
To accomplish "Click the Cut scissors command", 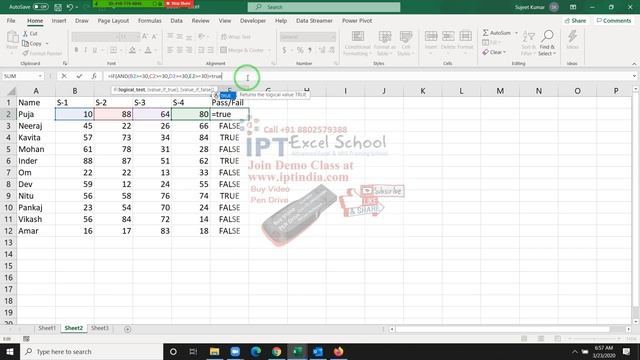I will 30,33.
